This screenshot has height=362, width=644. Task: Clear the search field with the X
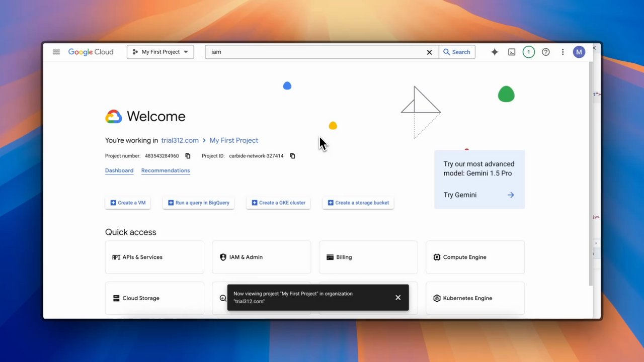tap(429, 52)
